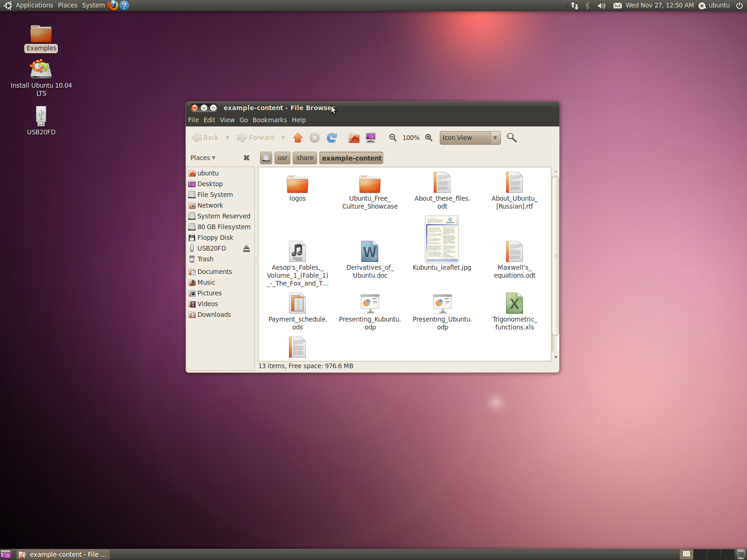Click the file pane vertical scrollbar
The height and width of the screenshot is (560, 747).
tap(556, 256)
